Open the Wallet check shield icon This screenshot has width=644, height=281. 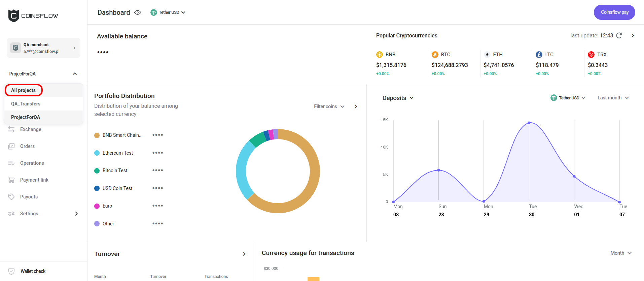coord(11,271)
